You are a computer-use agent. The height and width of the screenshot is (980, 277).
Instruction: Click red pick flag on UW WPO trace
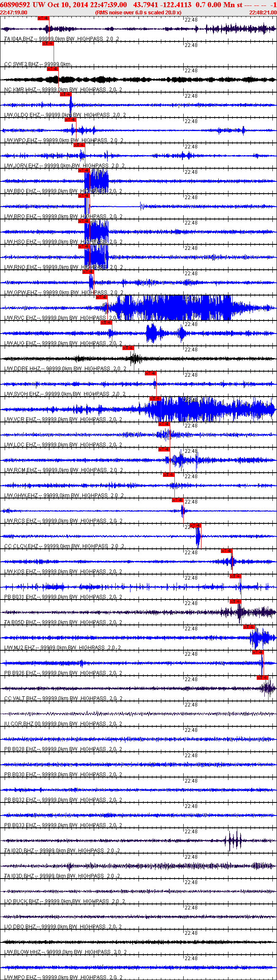pyautogui.click(x=71, y=120)
